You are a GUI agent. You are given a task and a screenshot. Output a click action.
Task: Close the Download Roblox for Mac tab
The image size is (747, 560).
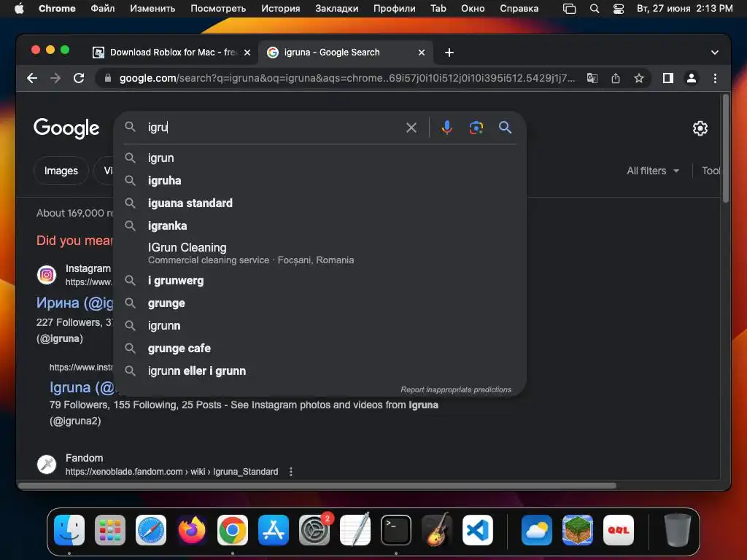[247, 52]
